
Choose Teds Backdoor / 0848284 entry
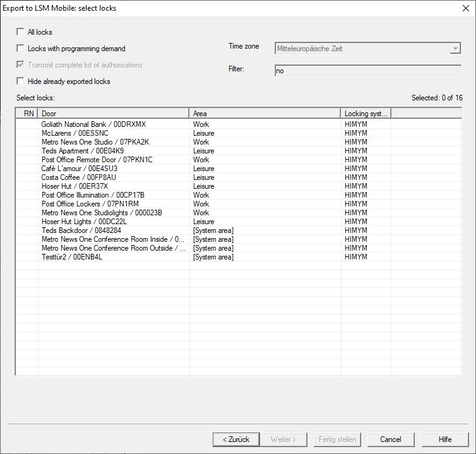[81, 230]
